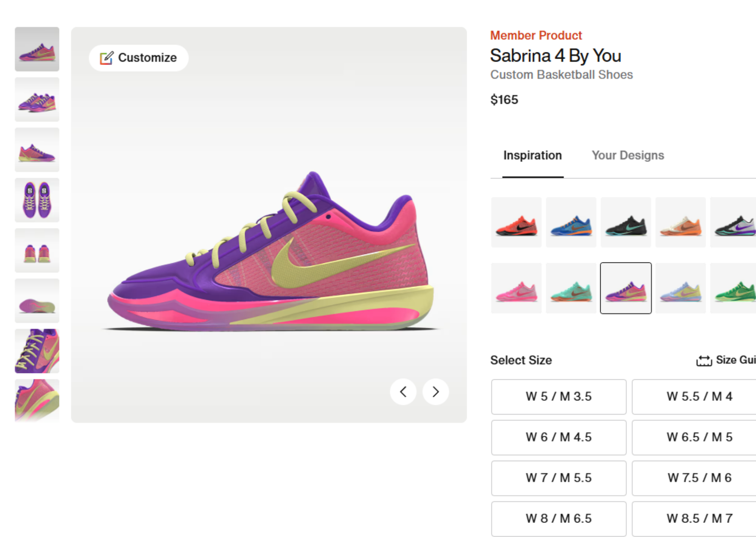
Task: Click the Sabrina 4 By You title
Action: (556, 56)
